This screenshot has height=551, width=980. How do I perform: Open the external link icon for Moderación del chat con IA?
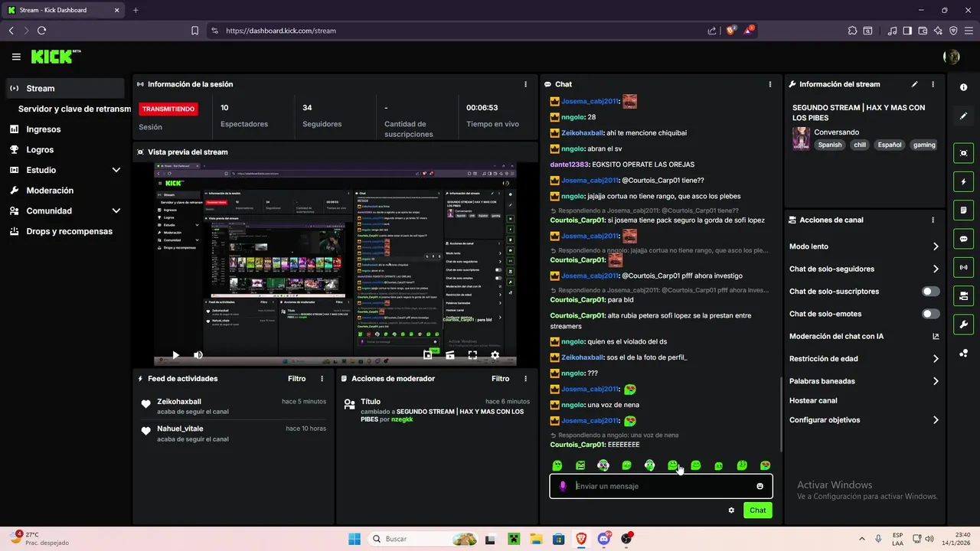pos(936,336)
